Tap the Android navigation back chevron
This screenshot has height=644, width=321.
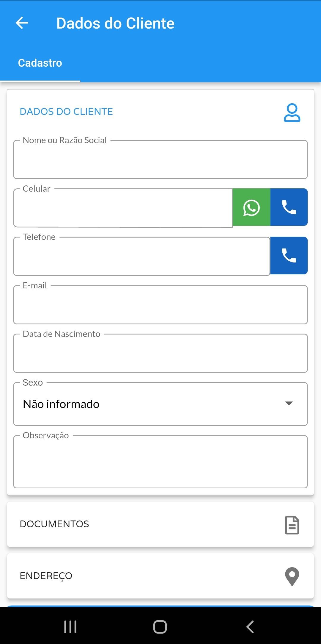coord(250,627)
